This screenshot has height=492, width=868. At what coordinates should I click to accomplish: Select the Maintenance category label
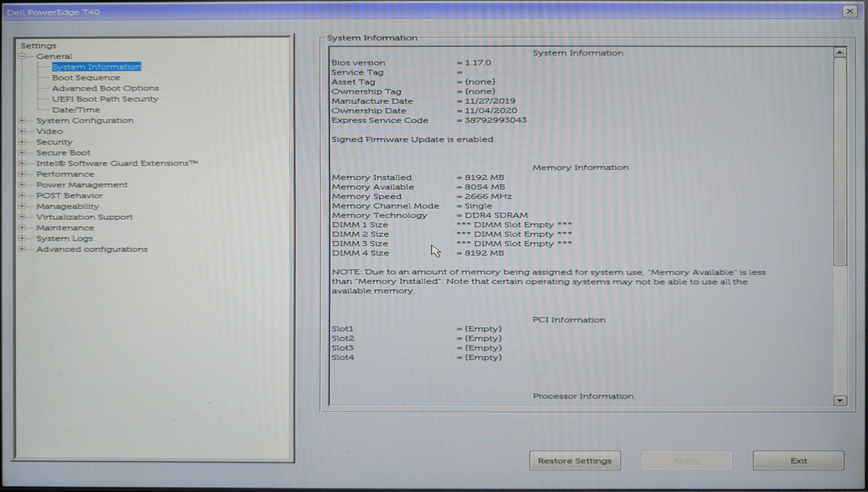[x=65, y=228]
